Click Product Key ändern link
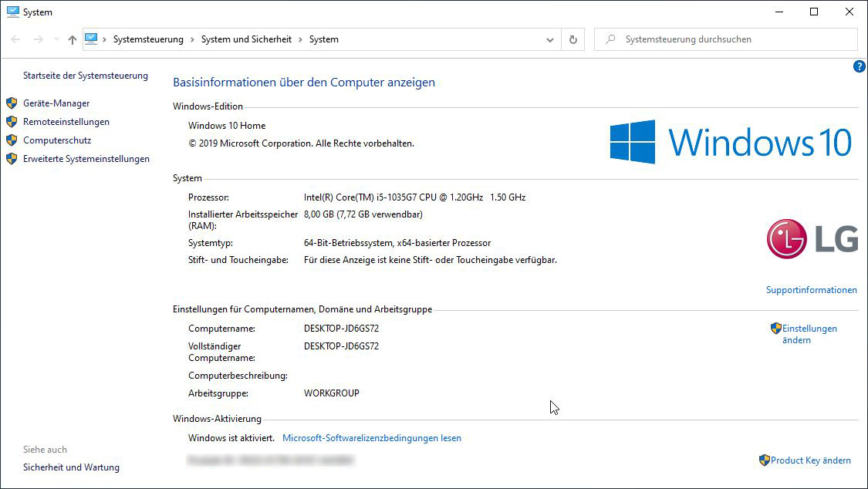The height and width of the screenshot is (489, 868). 810,460
